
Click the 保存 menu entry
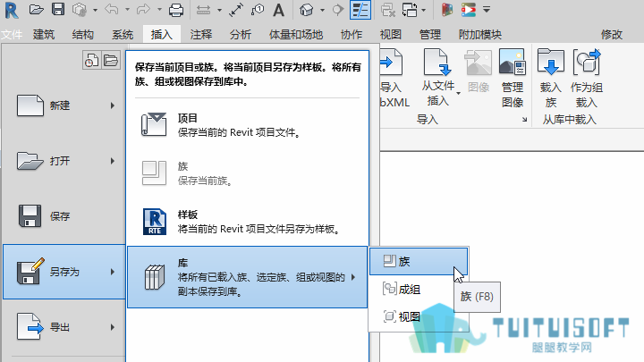64,216
